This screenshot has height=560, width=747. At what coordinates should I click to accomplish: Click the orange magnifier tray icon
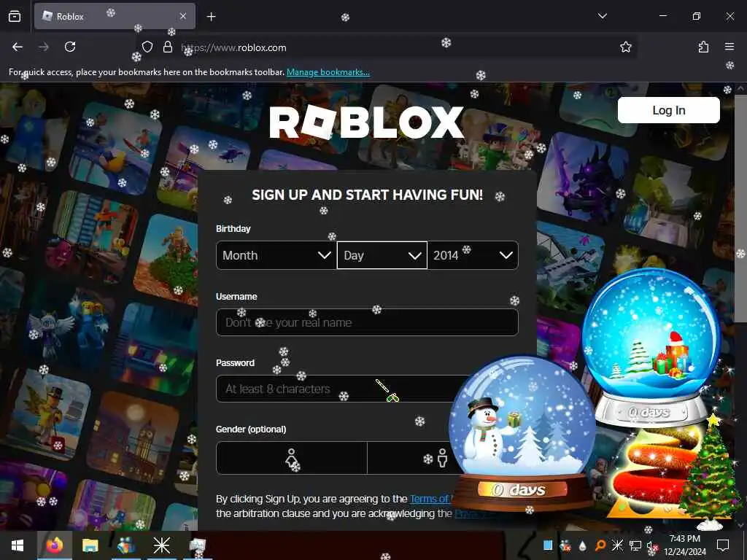coord(600,545)
